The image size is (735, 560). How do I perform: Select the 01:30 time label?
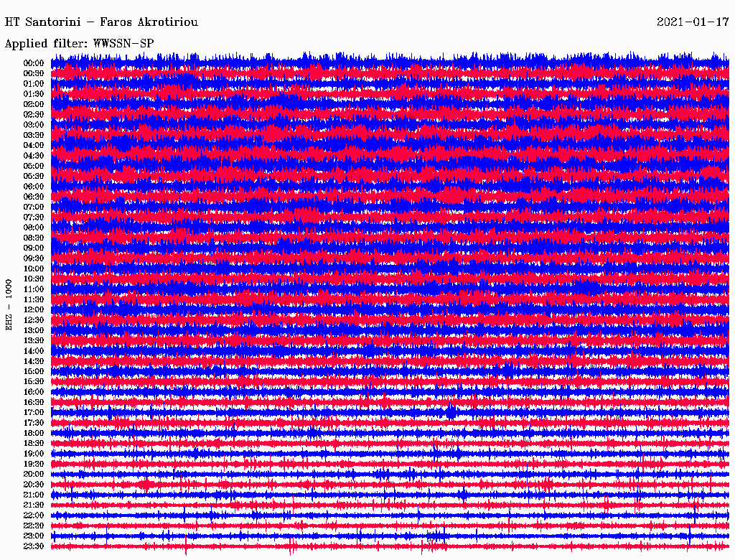tap(34, 94)
